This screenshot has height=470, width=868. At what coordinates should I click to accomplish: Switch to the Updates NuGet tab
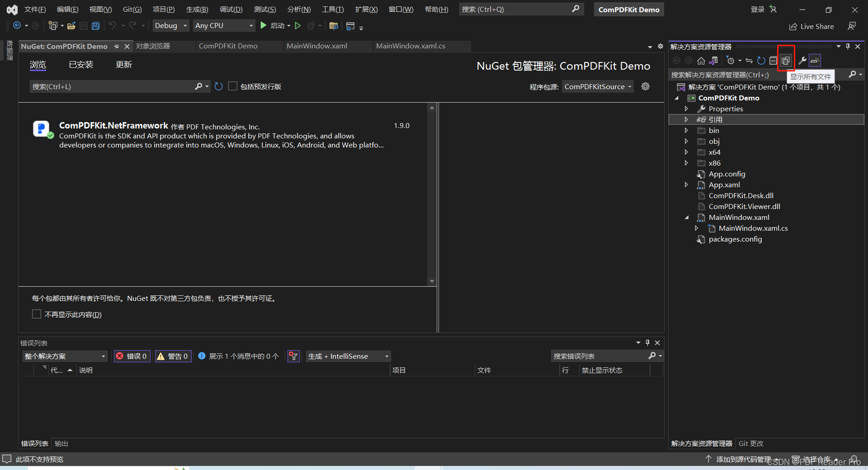click(x=124, y=65)
